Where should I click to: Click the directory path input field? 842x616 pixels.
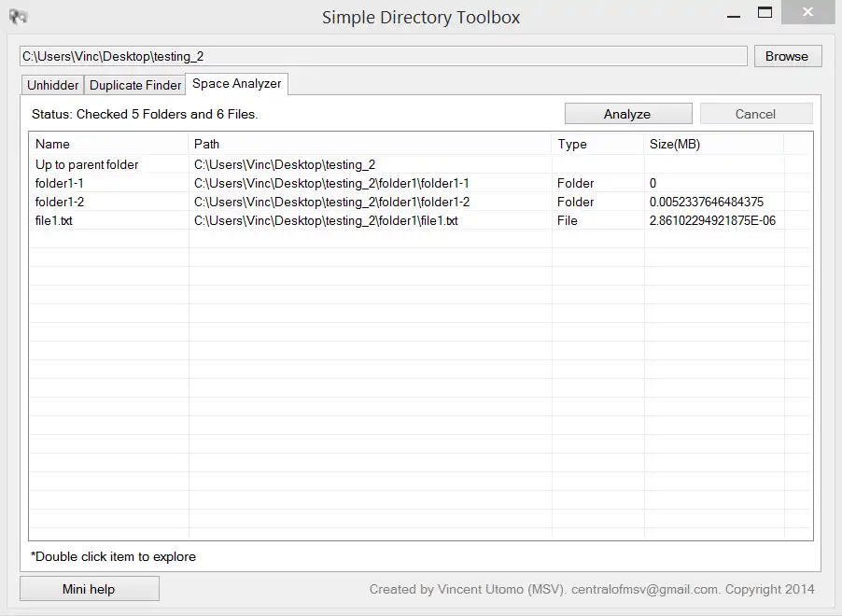coord(384,56)
